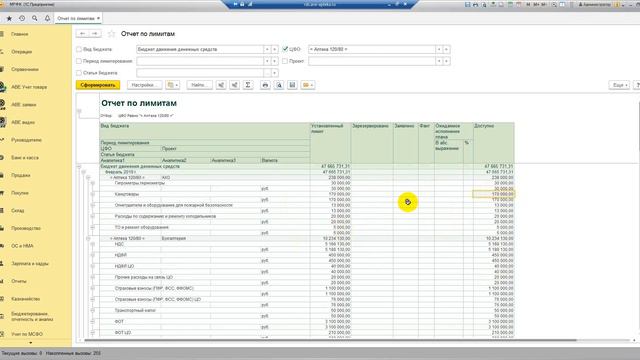Open the Еще dropdown menu
The image size is (640, 360).
coord(619,85)
